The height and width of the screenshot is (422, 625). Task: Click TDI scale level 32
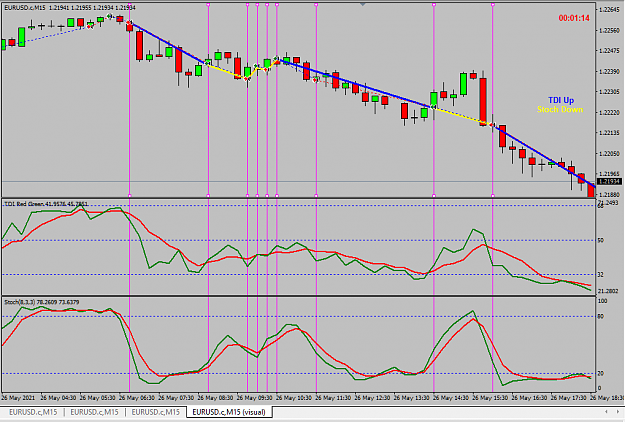pos(601,275)
